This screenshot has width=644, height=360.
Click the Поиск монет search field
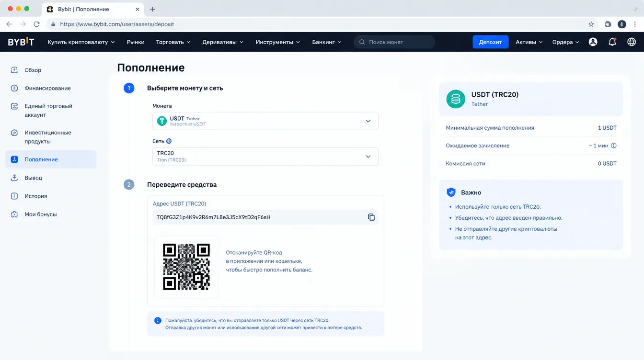[394, 42]
